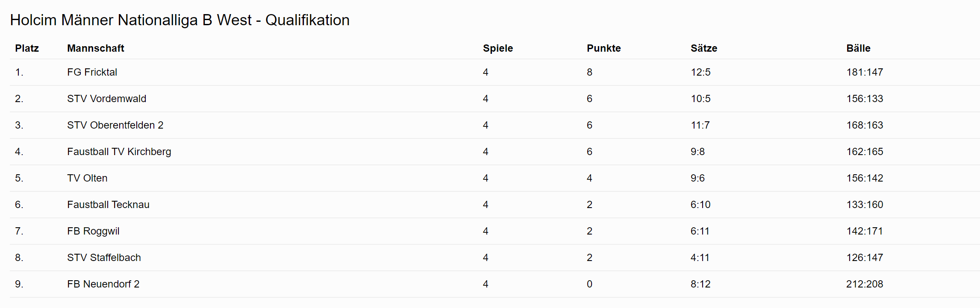Select FB Neuendorf 2 team
The height and width of the screenshot is (308, 980).
tap(103, 284)
